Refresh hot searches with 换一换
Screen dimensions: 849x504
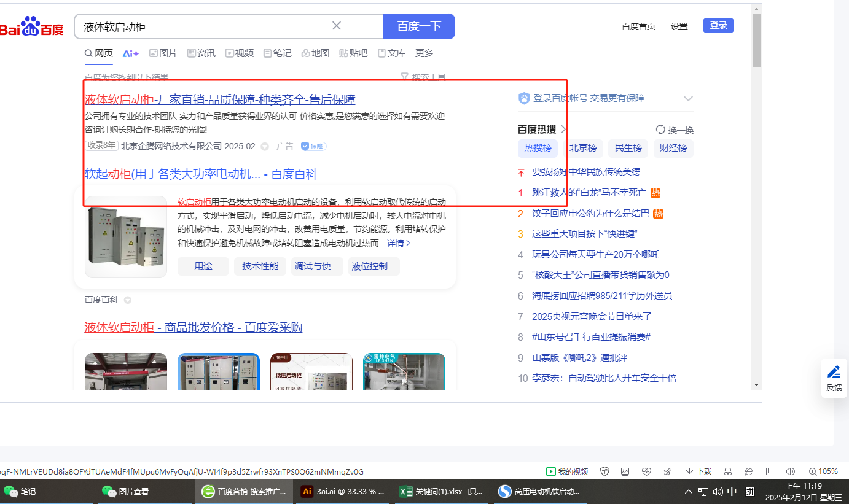[x=675, y=130]
